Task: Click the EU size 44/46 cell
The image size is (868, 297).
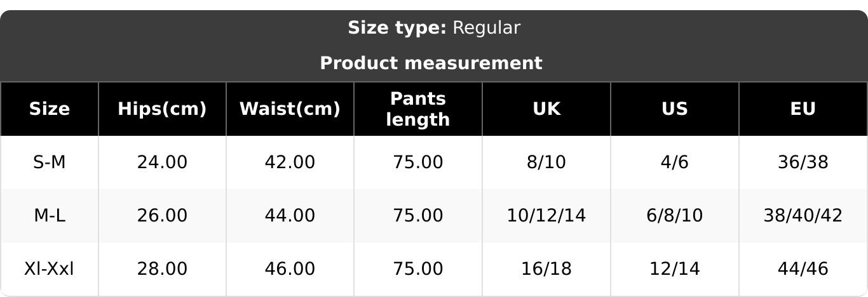Action: (803, 269)
